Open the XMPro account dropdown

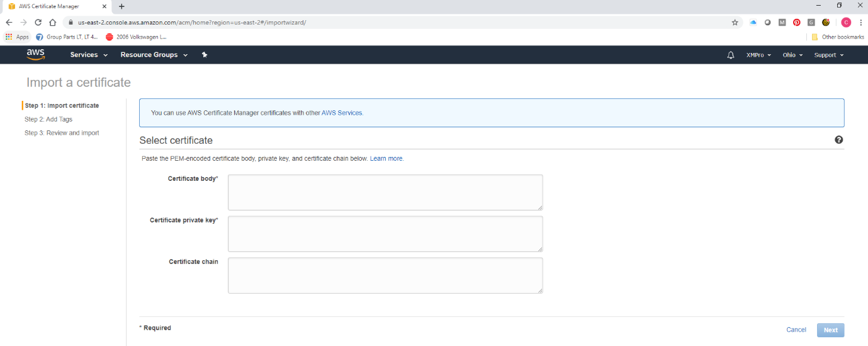click(x=758, y=55)
